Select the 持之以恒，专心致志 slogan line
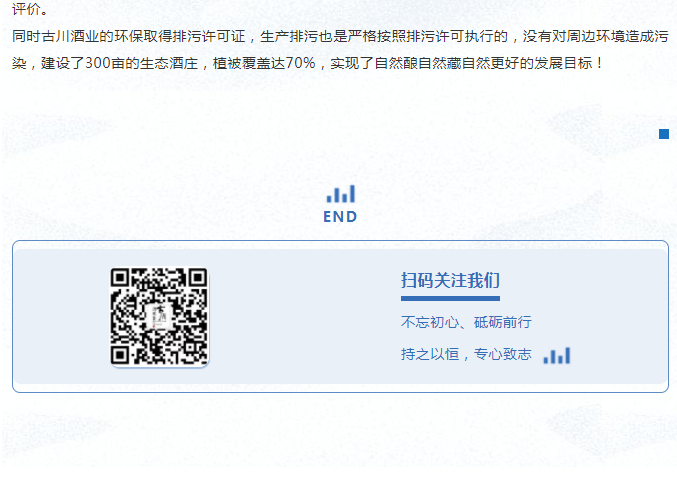Image resolution: width=677 pixels, height=486 pixels. coord(466,354)
